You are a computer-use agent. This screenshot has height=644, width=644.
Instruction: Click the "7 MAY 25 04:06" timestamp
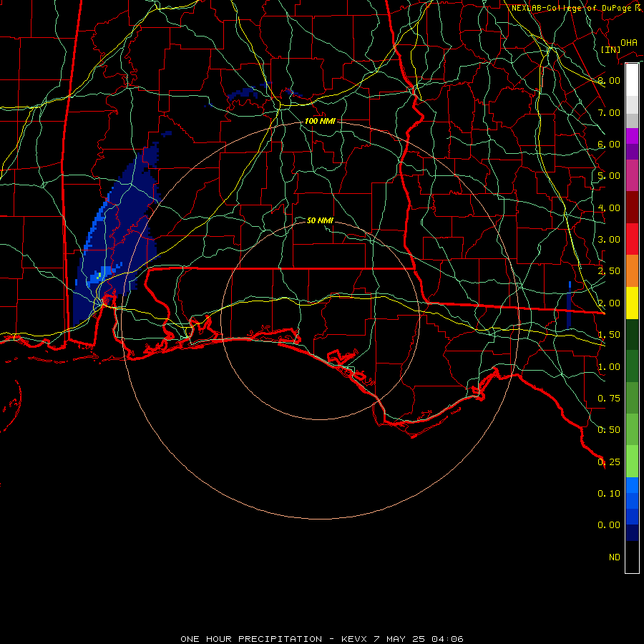[419, 639]
